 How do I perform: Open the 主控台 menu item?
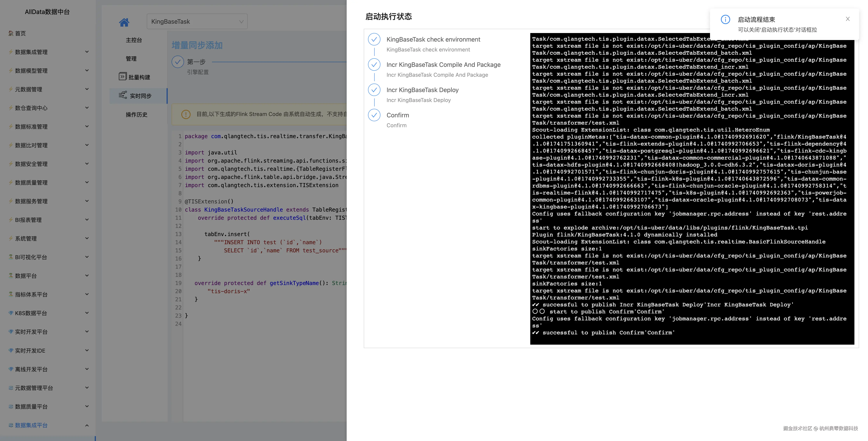(x=134, y=40)
